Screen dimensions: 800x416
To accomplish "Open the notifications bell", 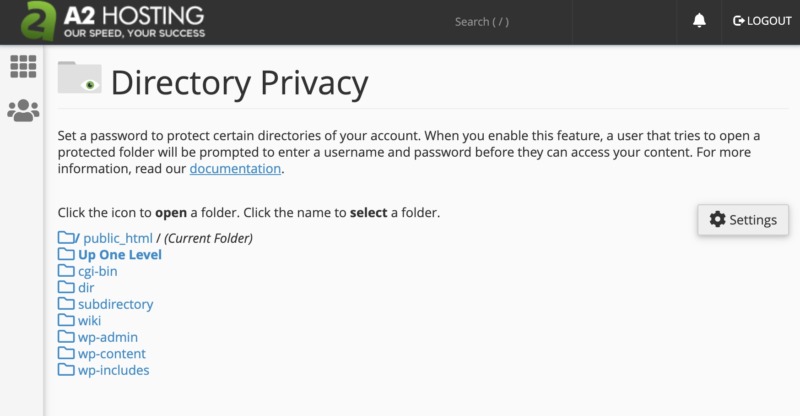I will click(x=699, y=21).
